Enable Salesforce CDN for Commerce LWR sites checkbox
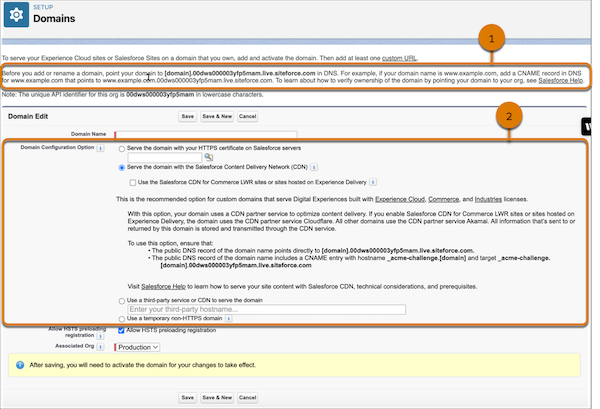This screenshot has width=600, height=409. coord(133,183)
